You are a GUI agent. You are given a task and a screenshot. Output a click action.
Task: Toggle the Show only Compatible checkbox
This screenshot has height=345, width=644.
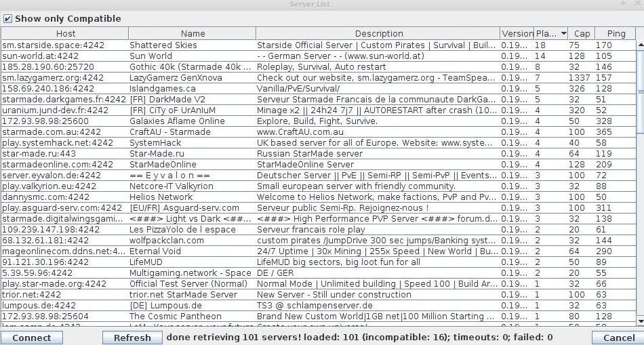point(8,19)
